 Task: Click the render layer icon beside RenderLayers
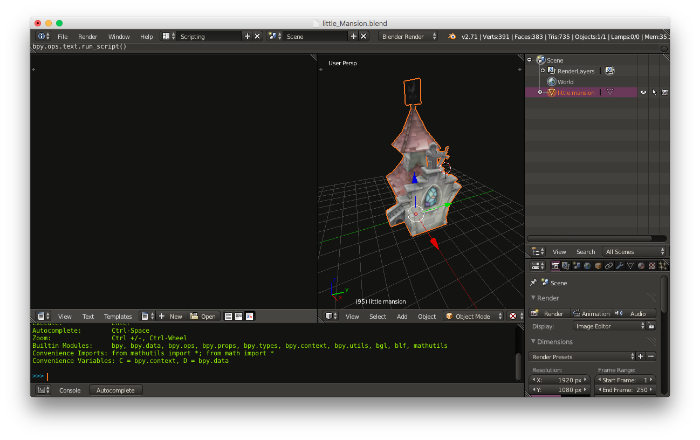(610, 71)
